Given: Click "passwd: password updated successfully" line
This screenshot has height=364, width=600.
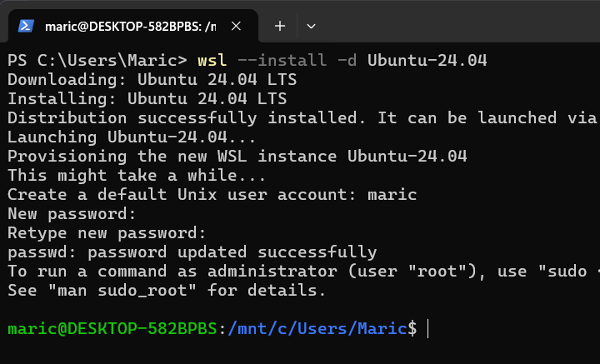Looking at the screenshot, I should click(x=192, y=252).
